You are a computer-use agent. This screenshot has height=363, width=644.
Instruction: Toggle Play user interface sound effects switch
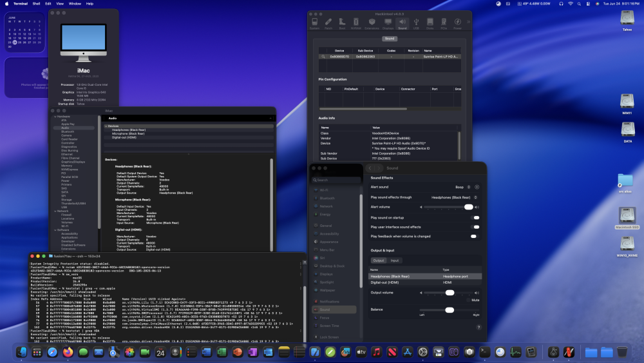[x=476, y=227]
